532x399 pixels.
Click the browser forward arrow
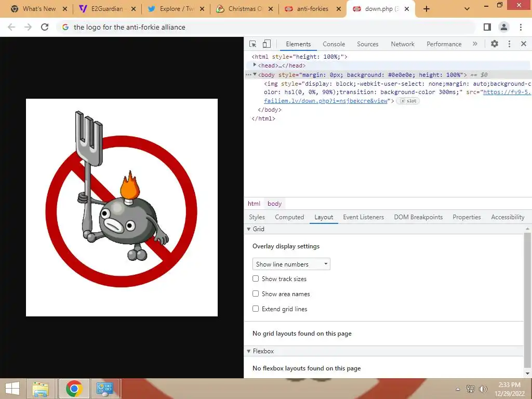coord(28,27)
